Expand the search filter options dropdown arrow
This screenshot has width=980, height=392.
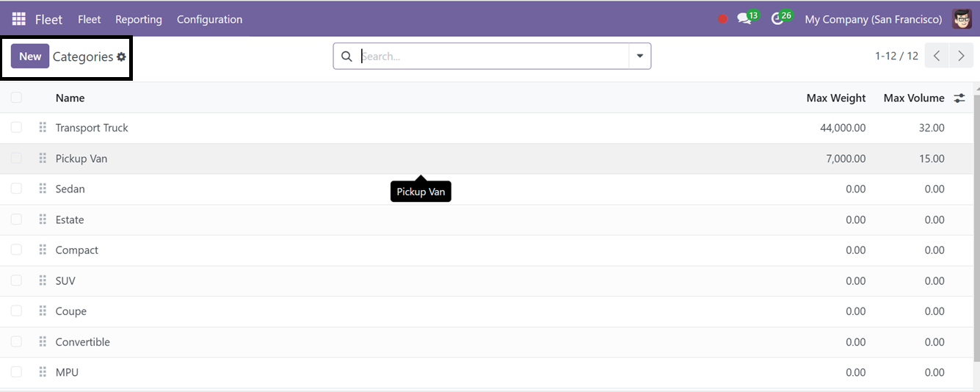point(640,57)
